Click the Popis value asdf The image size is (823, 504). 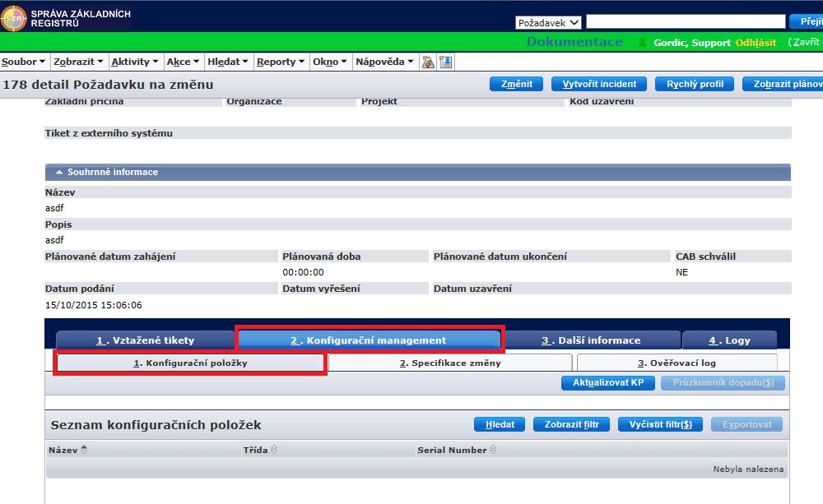54,240
